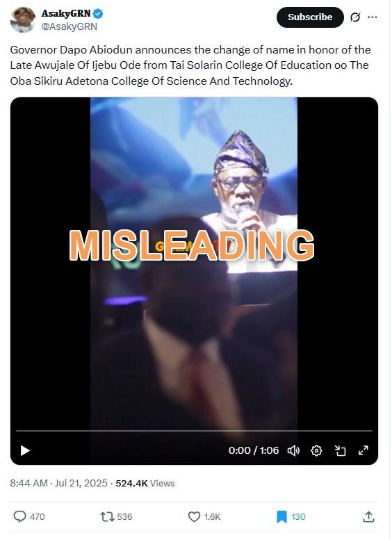View the 524.4K Views count
The image size is (392, 540).
pos(145,483)
